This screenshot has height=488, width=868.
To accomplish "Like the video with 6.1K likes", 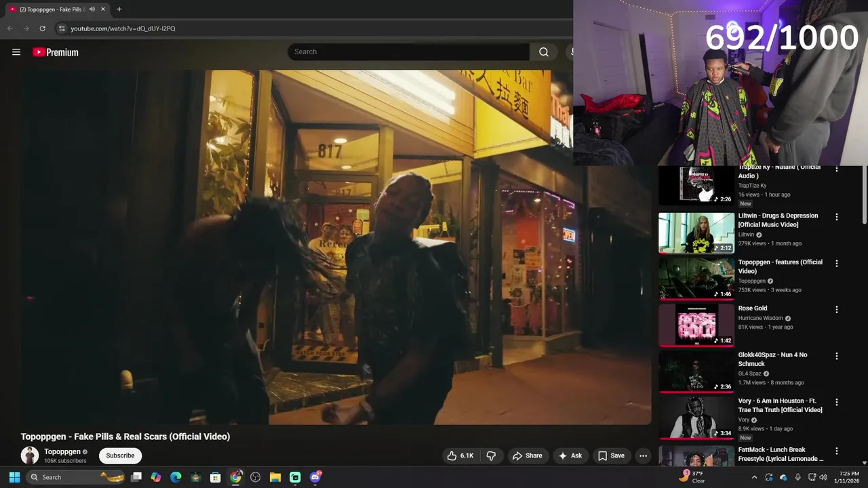I will point(460,456).
